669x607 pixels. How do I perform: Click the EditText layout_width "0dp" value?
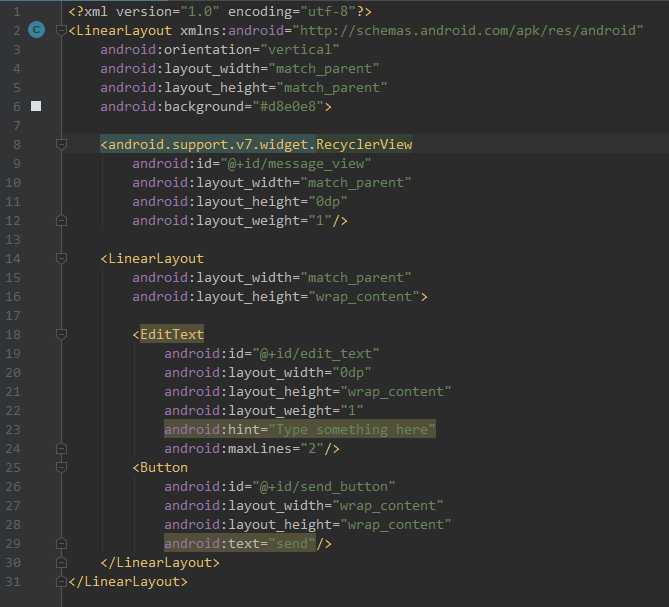click(x=352, y=372)
